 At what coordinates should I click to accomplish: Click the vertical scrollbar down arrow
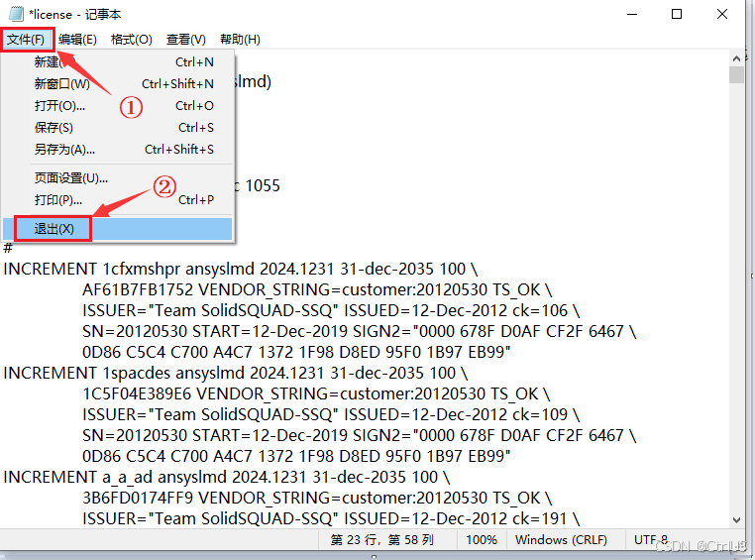click(x=736, y=520)
